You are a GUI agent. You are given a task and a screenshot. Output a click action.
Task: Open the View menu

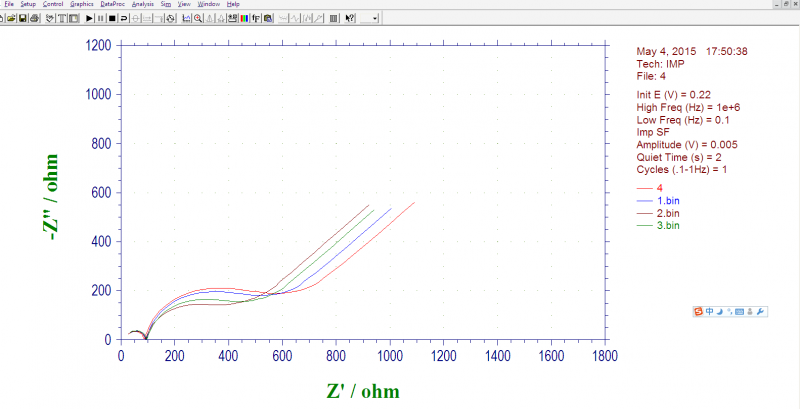pos(184,4)
